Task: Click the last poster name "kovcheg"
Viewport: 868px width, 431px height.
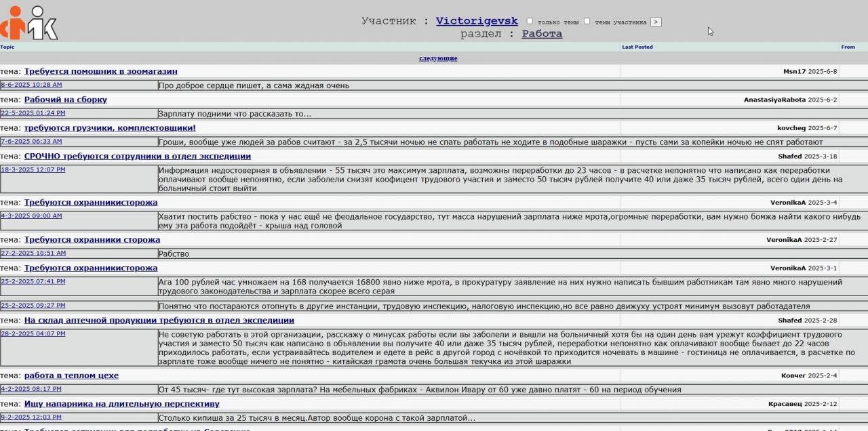Action: click(x=791, y=128)
